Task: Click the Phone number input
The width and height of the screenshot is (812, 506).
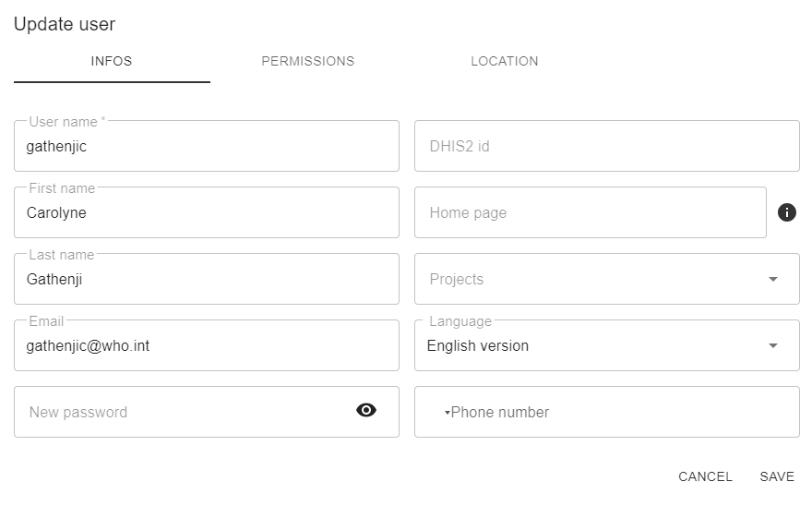Action: coord(618,412)
